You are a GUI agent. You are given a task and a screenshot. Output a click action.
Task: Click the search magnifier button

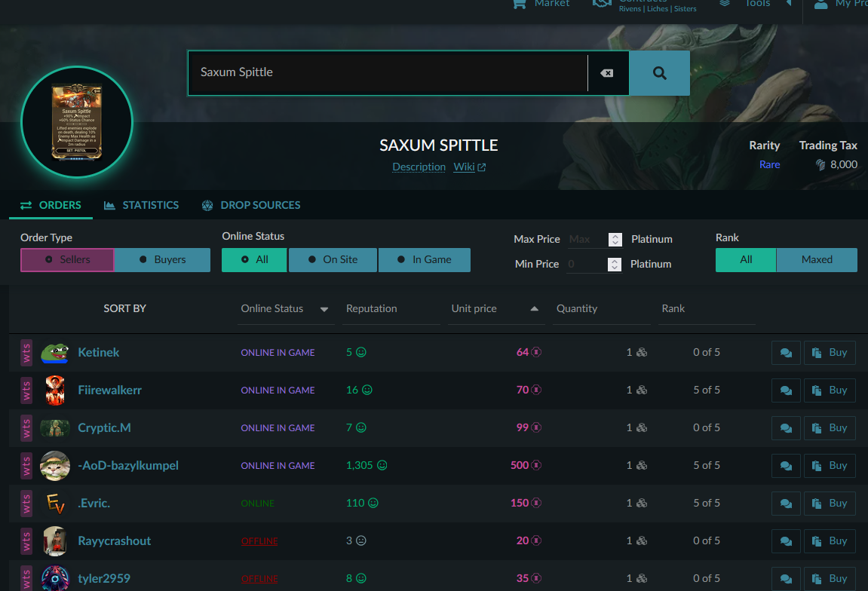(659, 73)
